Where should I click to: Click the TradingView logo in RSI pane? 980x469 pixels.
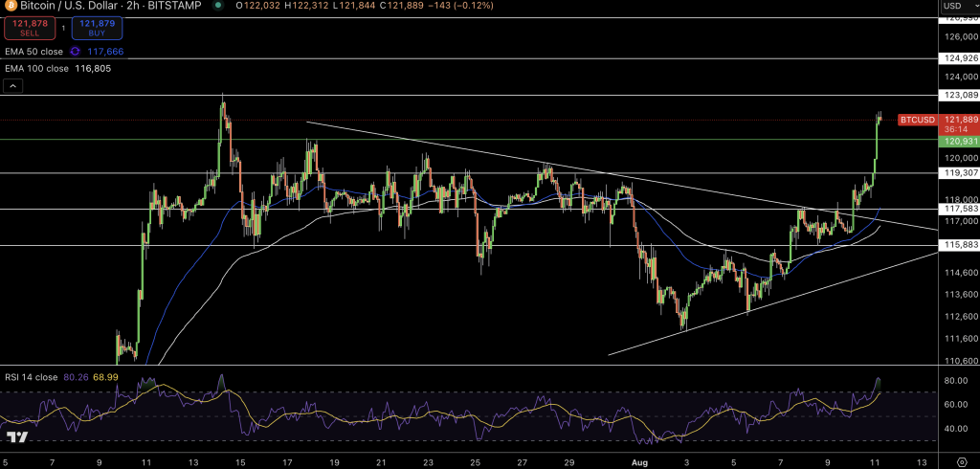[x=17, y=436]
